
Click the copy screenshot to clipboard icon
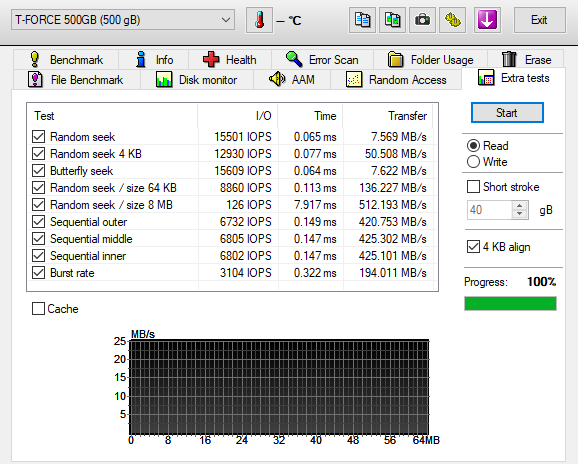pos(392,20)
